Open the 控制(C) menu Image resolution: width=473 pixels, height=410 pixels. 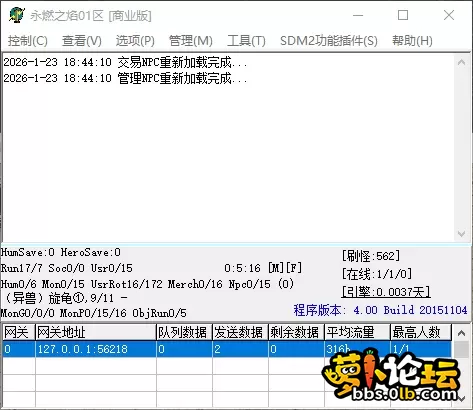click(28, 41)
